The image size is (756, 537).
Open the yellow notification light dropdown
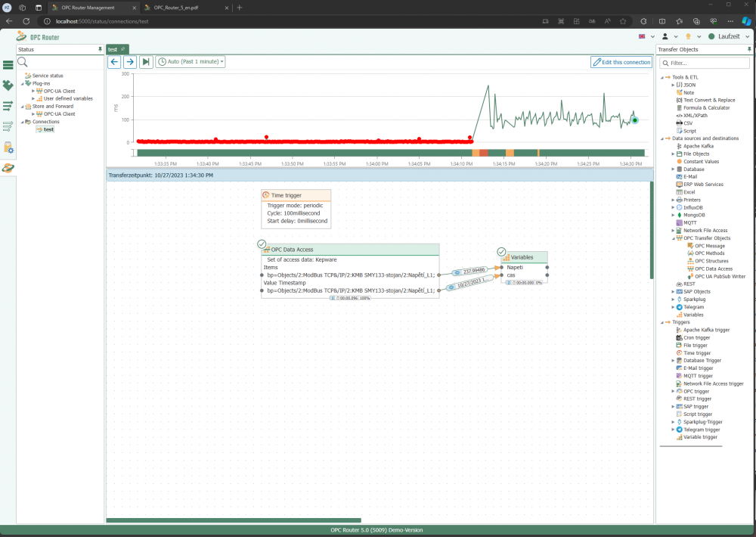tap(692, 36)
